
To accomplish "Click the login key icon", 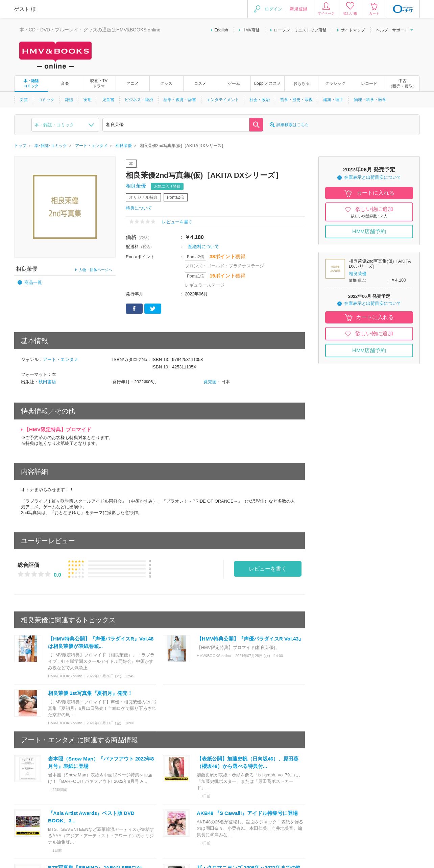I will 257,9.
